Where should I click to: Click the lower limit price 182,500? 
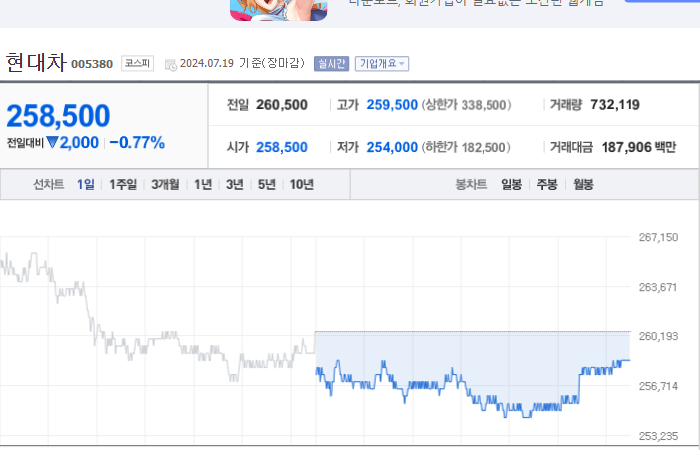(x=483, y=148)
